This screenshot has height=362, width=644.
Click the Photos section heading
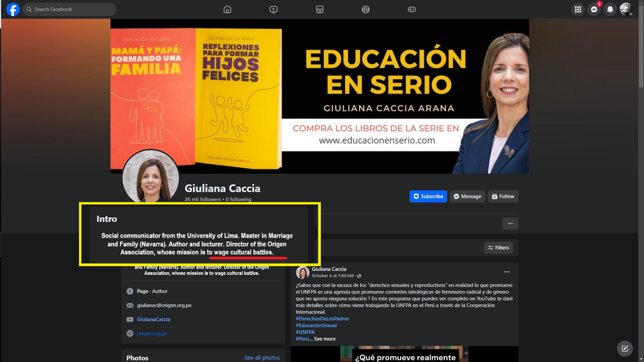pos(137,358)
